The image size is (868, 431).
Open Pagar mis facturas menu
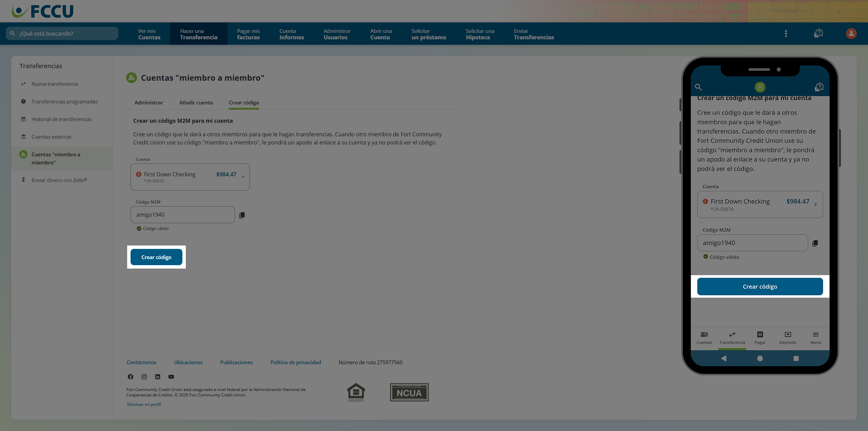[248, 34]
